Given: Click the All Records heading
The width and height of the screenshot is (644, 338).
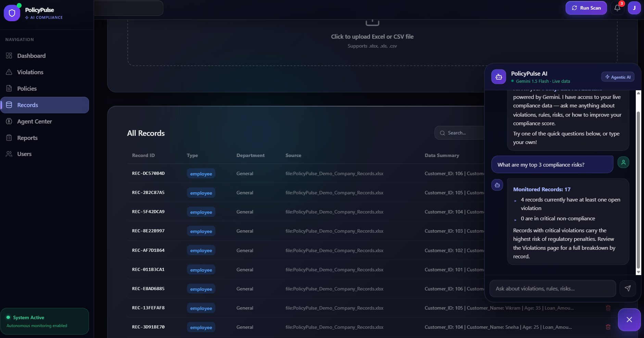Looking at the screenshot, I should [x=146, y=133].
